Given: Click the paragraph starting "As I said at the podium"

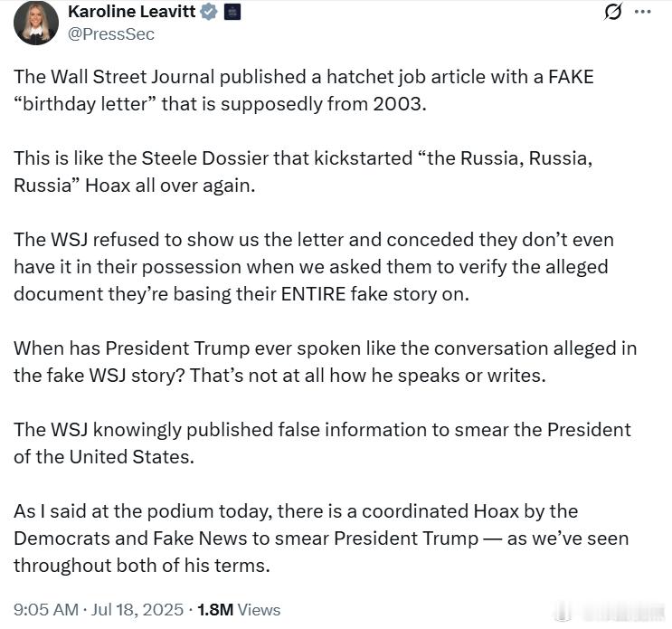Looking at the screenshot, I should coord(321,538).
